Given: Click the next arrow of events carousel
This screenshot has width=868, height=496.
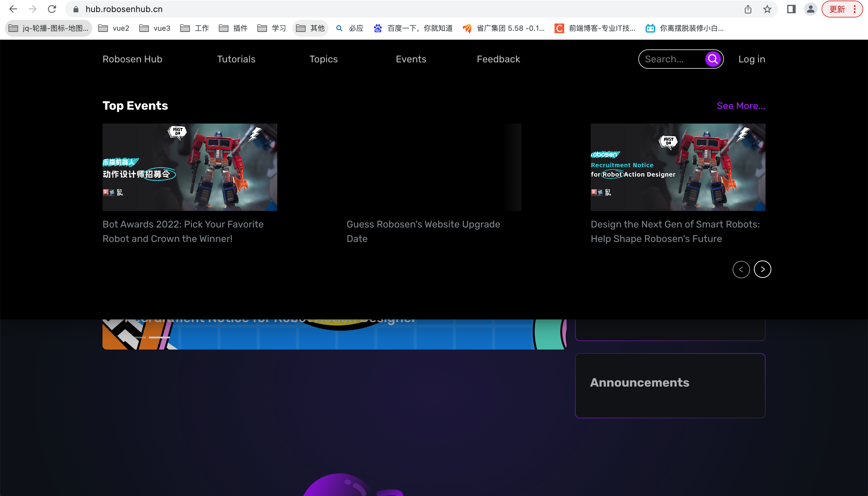Looking at the screenshot, I should point(763,269).
